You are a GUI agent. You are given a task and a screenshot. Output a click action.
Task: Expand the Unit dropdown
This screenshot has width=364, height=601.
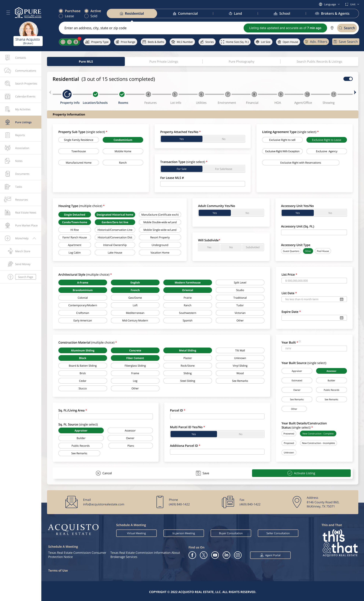352,4
